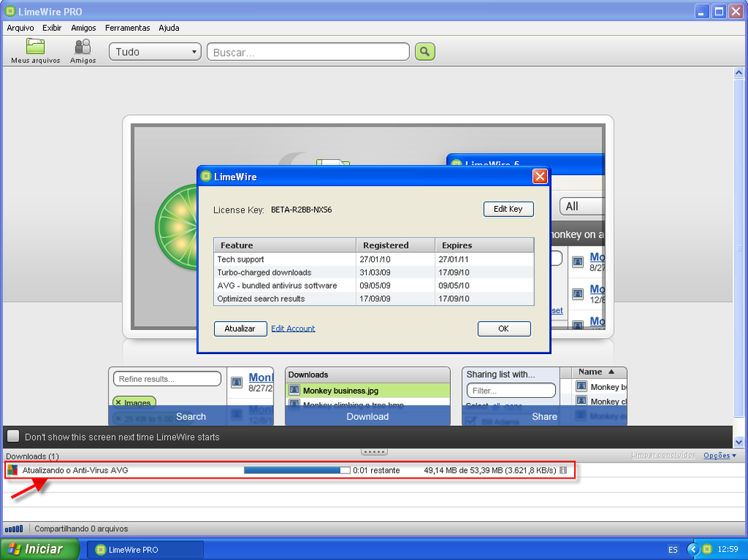Select Monkey business.jpg in Downloads preview
Screen dimensions: 748x560
367,391
